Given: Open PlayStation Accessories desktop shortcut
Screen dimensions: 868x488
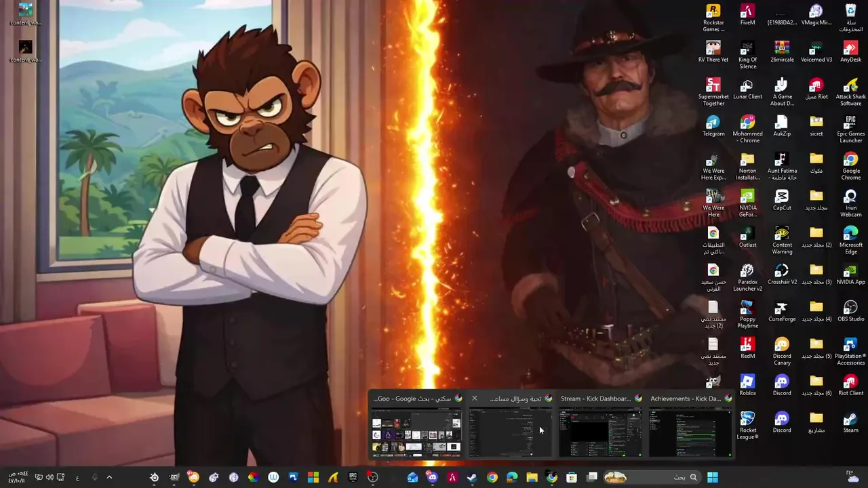Looking at the screenshot, I should point(850,352).
